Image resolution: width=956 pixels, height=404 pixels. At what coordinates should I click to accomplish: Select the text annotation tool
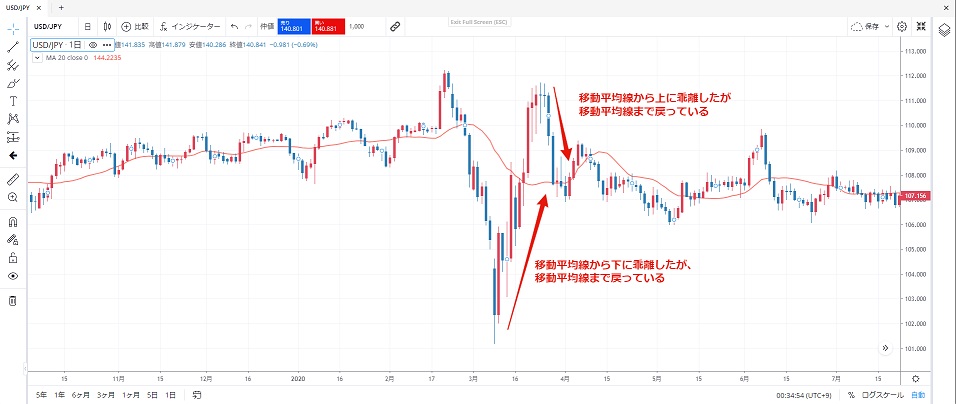[13, 101]
